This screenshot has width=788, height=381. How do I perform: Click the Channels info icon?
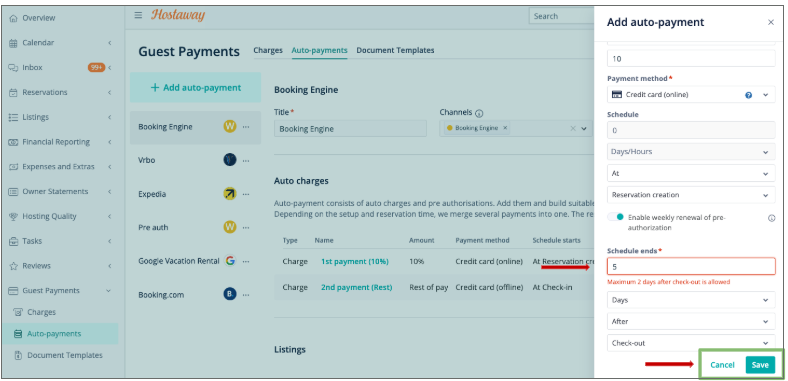point(479,113)
